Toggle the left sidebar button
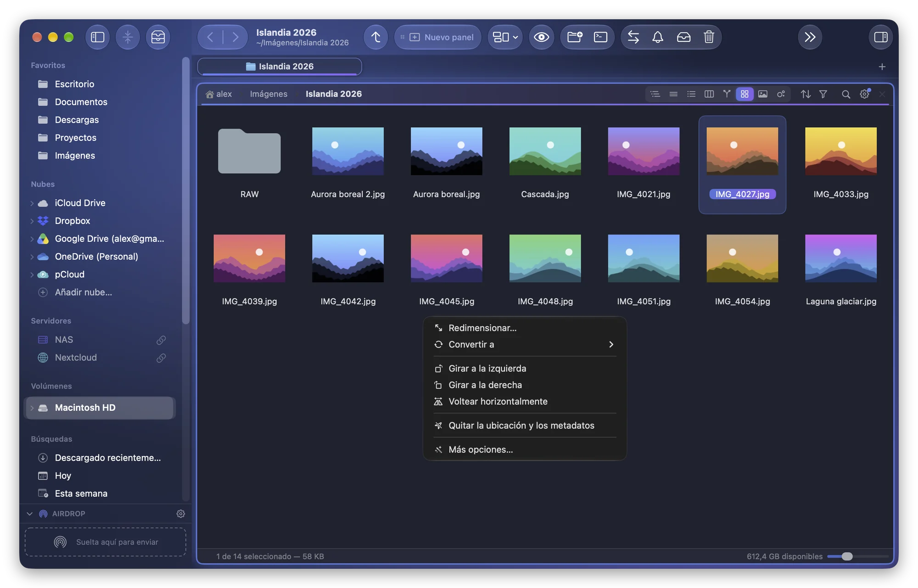This screenshot has height=588, width=918. [97, 37]
